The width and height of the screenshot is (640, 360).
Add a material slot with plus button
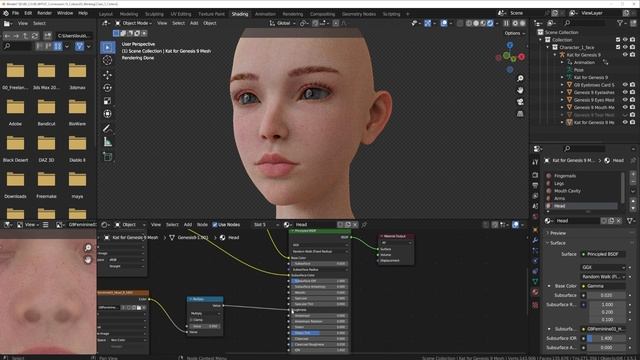[x=633, y=174]
